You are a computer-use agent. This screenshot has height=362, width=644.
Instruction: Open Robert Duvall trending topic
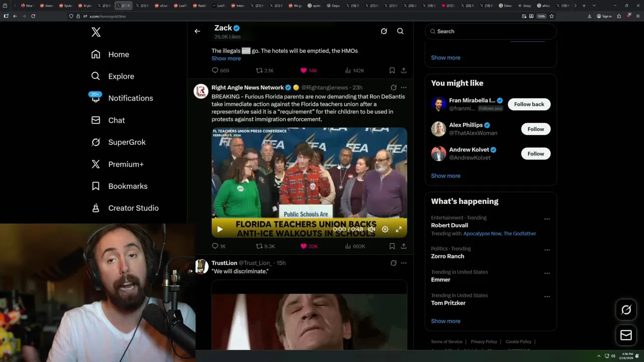pyautogui.click(x=449, y=225)
